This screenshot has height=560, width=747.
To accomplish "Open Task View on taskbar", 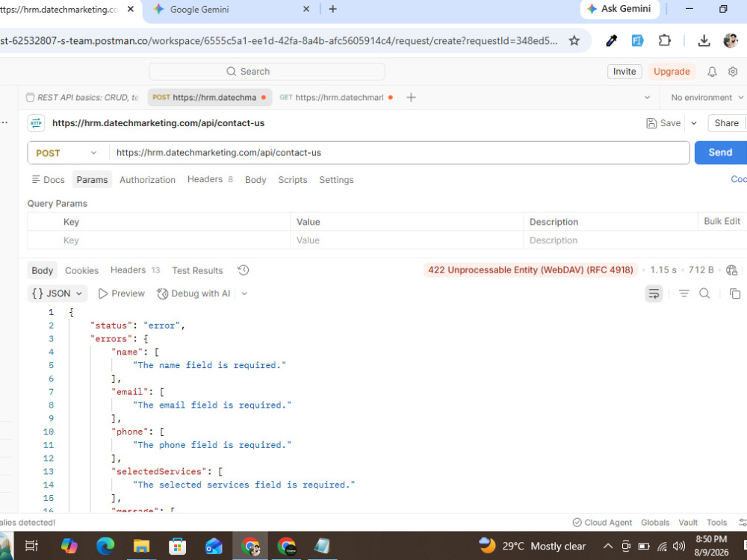I will (x=31, y=546).
